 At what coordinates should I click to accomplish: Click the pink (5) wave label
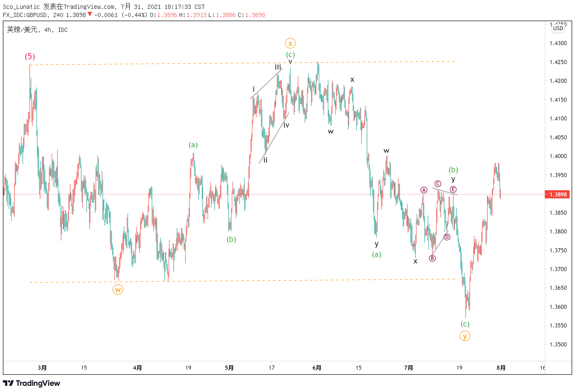coord(30,56)
